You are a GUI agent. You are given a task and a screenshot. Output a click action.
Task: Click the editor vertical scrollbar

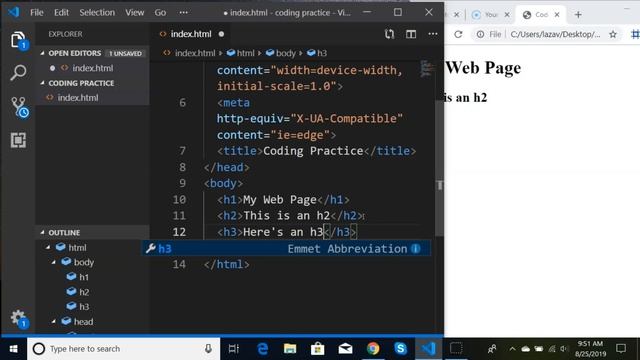pos(439,167)
